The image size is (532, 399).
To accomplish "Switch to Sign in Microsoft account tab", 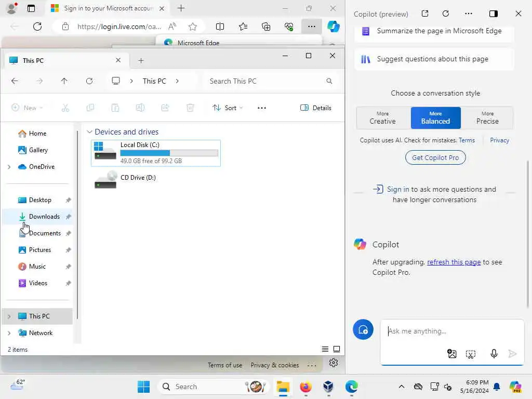I will (x=107, y=8).
